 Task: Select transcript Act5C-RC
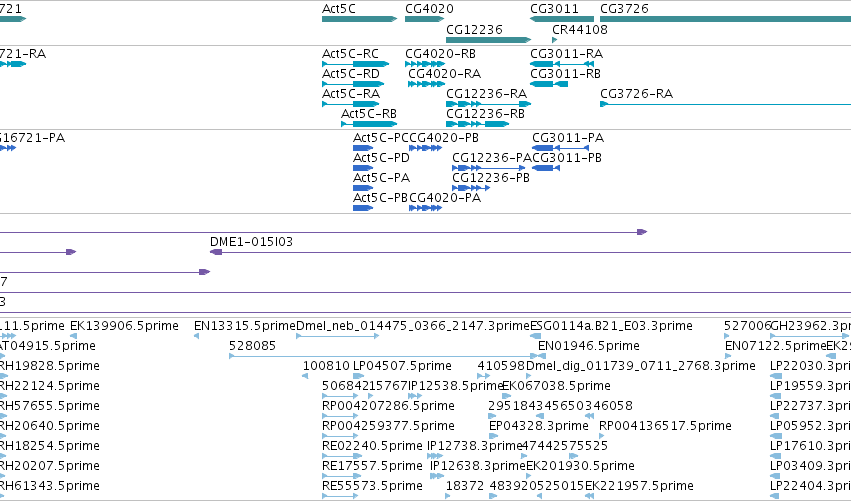350,54
